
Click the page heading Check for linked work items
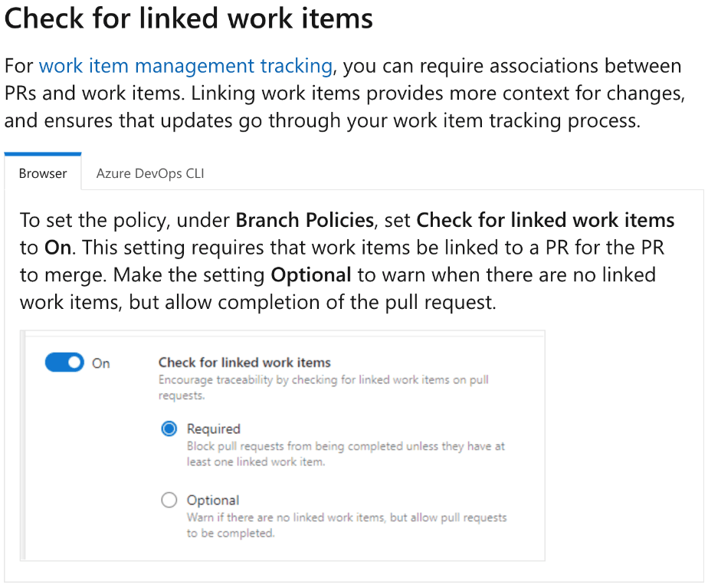pyautogui.click(x=189, y=18)
